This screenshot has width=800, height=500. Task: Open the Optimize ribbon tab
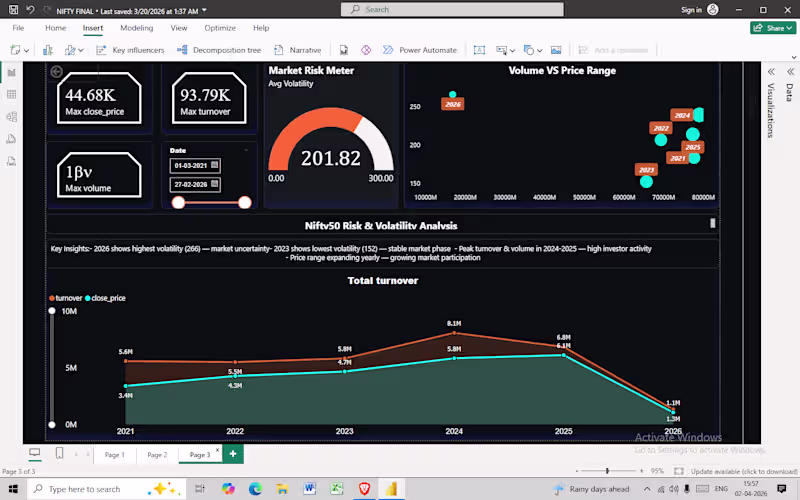click(220, 28)
